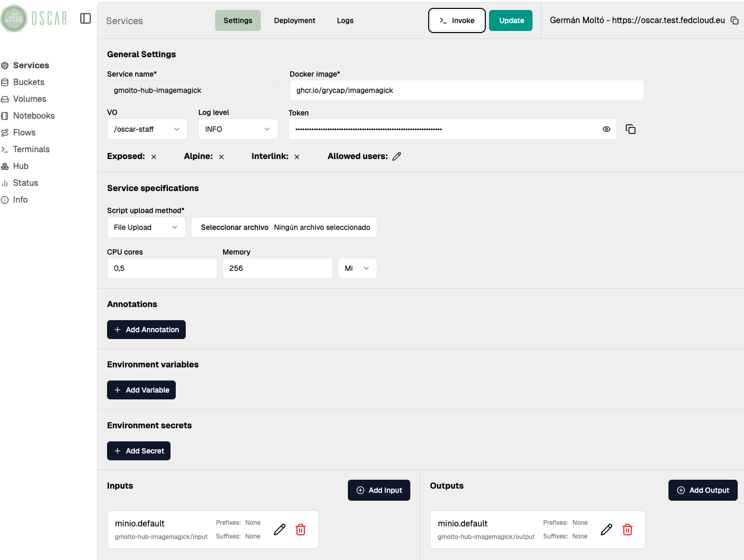This screenshot has width=744, height=560.
Task: Open the Memory unit selector showing Mi
Action: pos(357,268)
